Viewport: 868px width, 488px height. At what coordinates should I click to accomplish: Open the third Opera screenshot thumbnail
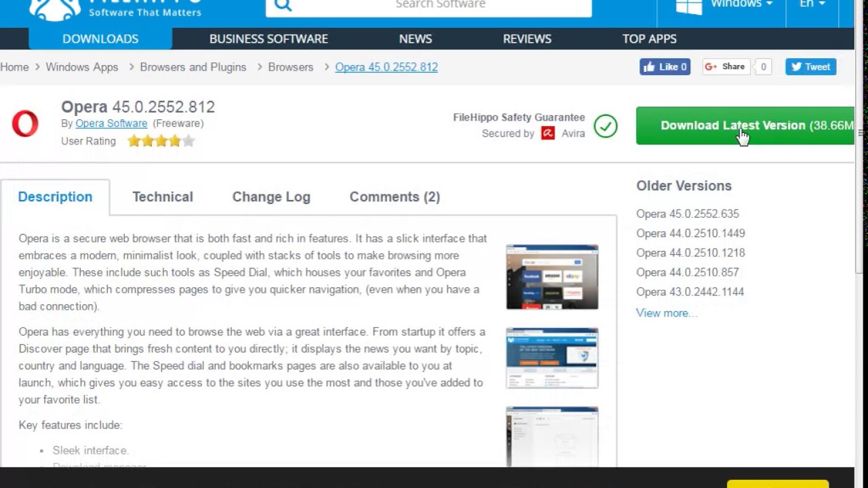[x=552, y=436]
